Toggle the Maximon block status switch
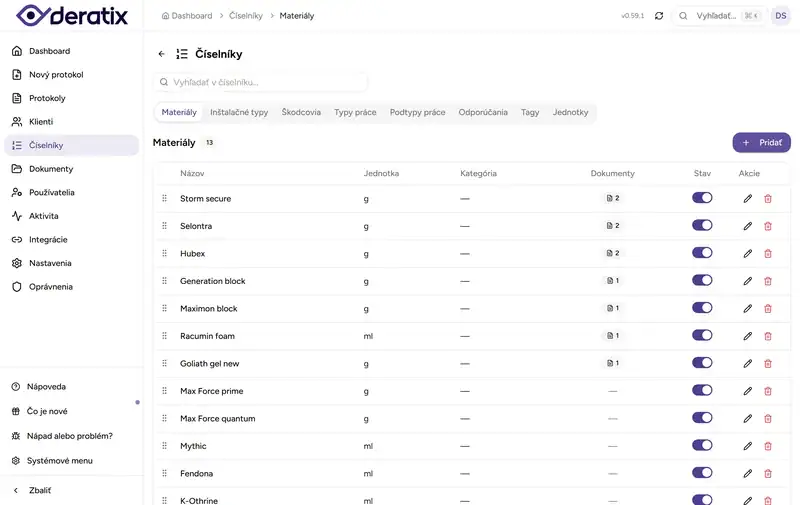Screen dimensions: 800x505 702,308
